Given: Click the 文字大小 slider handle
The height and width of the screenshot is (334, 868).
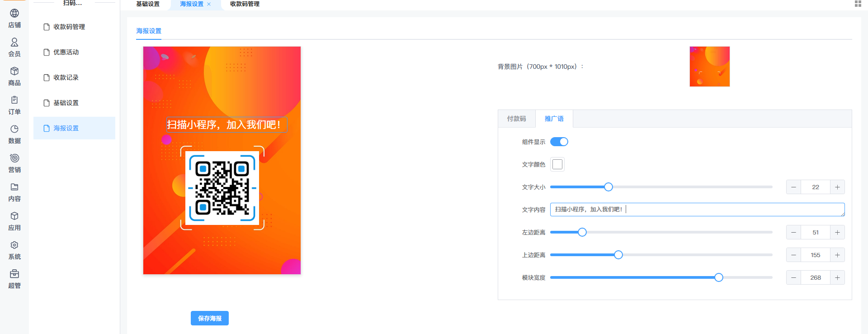Looking at the screenshot, I should (x=609, y=187).
